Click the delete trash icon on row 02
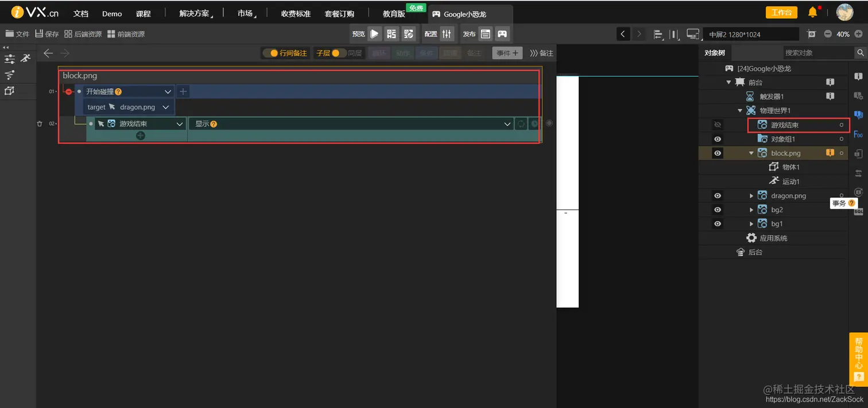The height and width of the screenshot is (408, 868). pyautogui.click(x=40, y=124)
